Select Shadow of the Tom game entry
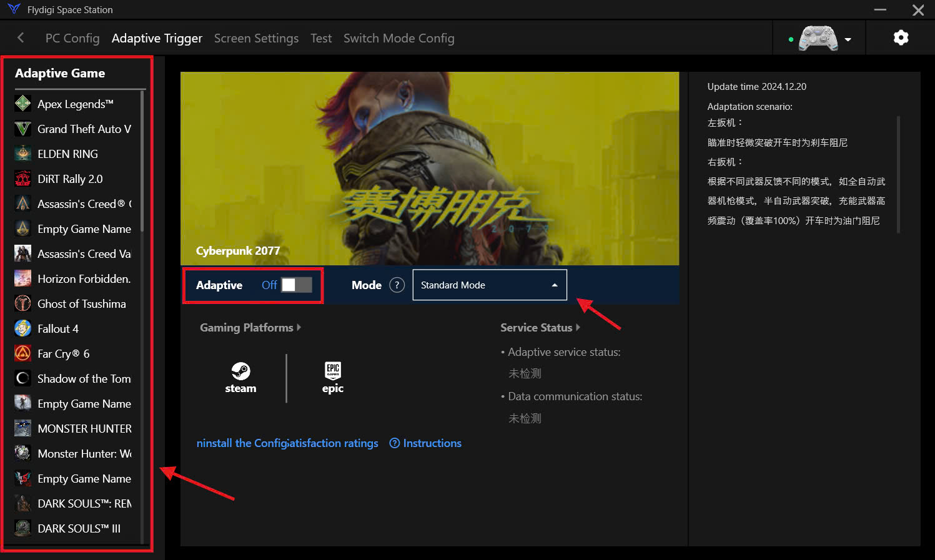The image size is (935, 560). pyautogui.click(x=84, y=379)
